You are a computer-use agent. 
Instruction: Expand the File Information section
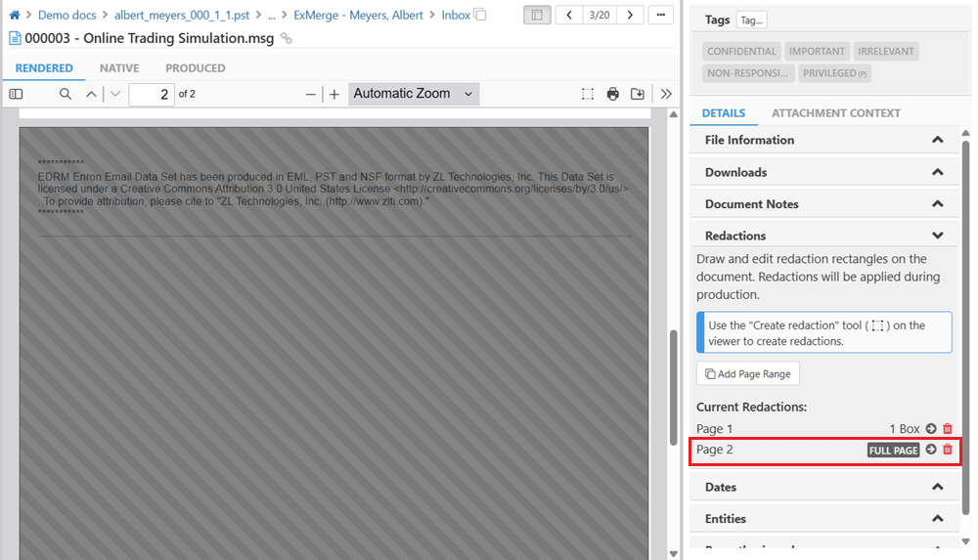coord(823,141)
